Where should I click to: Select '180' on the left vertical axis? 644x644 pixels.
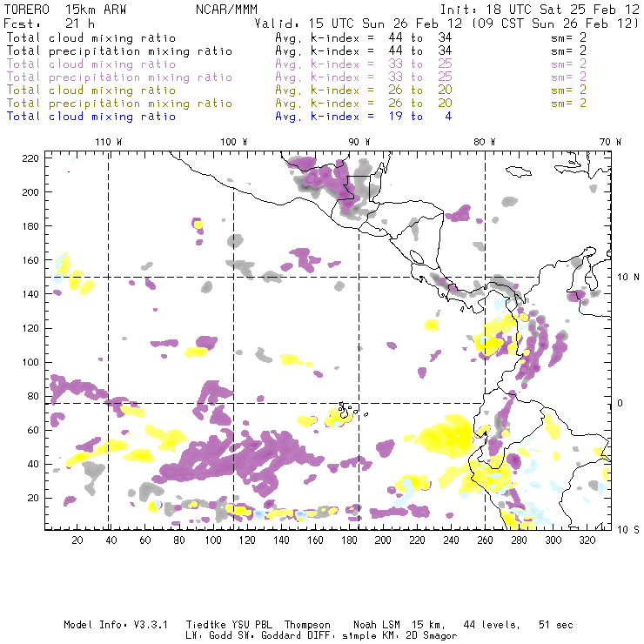[30, 226]
